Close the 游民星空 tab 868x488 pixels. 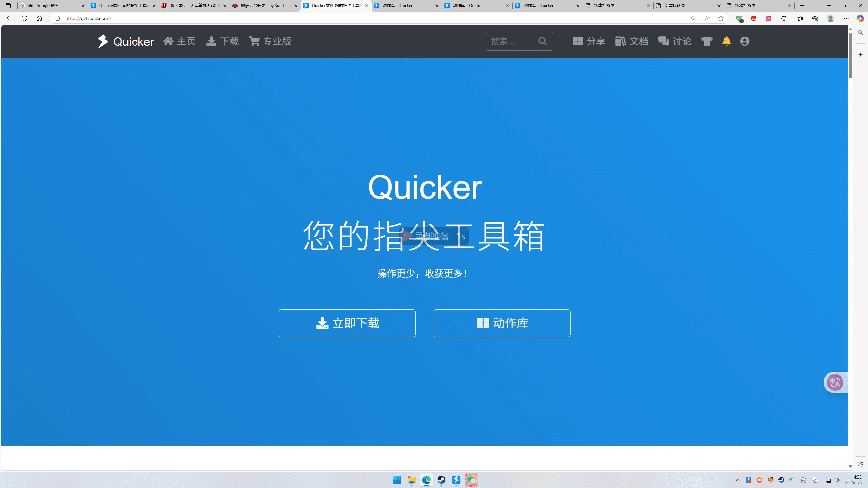pyautogui.click(x=225, y=6)
